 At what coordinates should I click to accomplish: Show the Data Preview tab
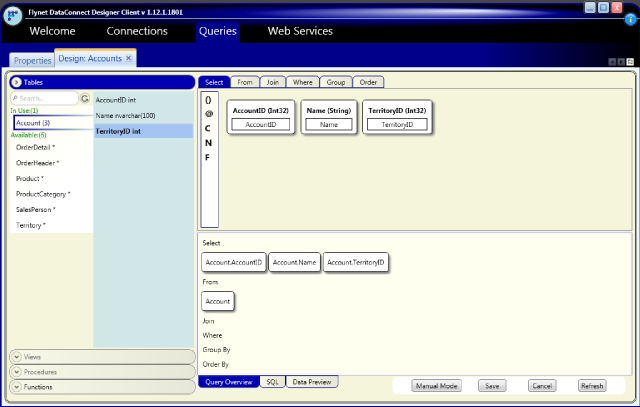click(x=312, y=382)
